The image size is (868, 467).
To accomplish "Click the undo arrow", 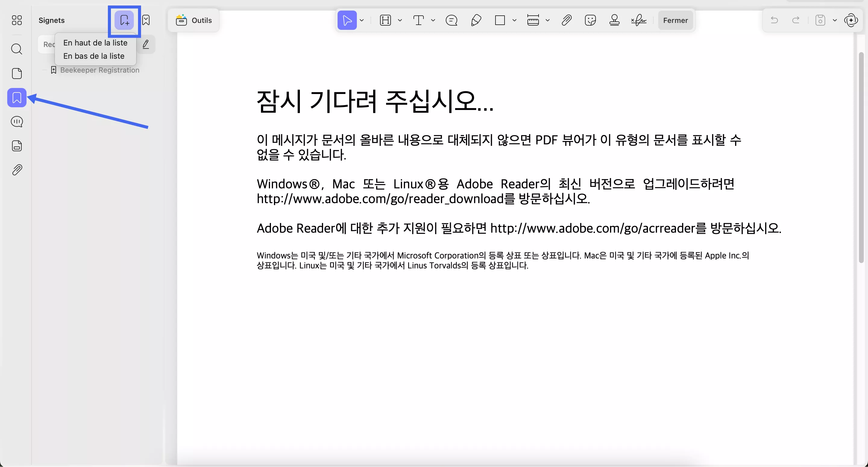I will tap(774, 20).
